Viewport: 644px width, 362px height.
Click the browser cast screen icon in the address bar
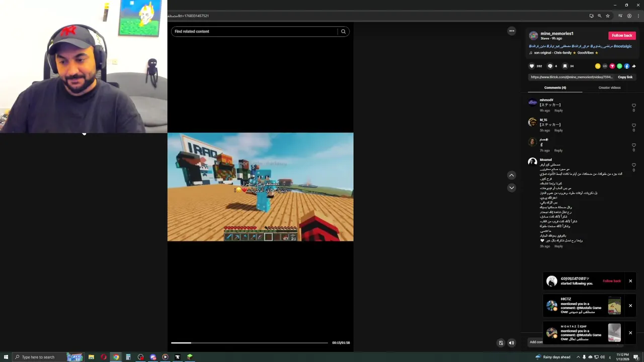[591, 16]
